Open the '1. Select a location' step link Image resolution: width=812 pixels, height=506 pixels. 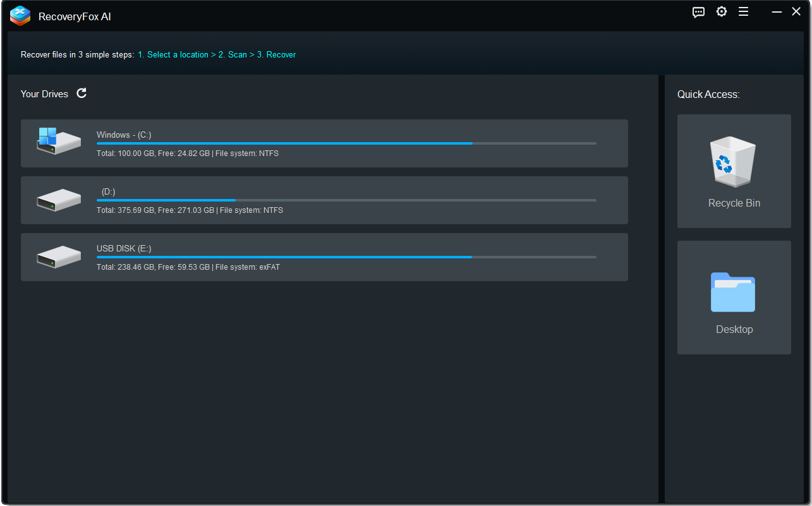click(173, 54)
